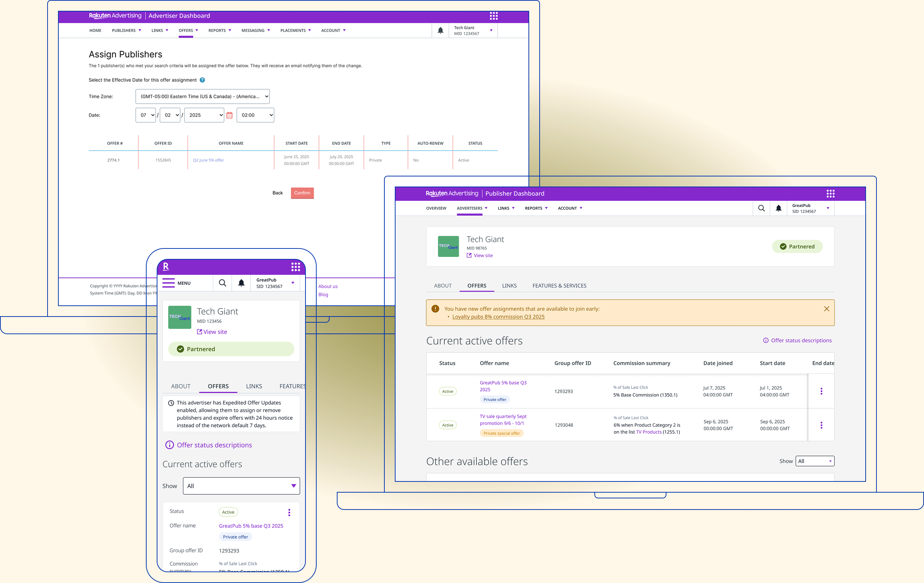The width and height of the screenshot is (924, 583).
Task: Switch to the FEATURES & SERVICES tab
Action: 559,286
